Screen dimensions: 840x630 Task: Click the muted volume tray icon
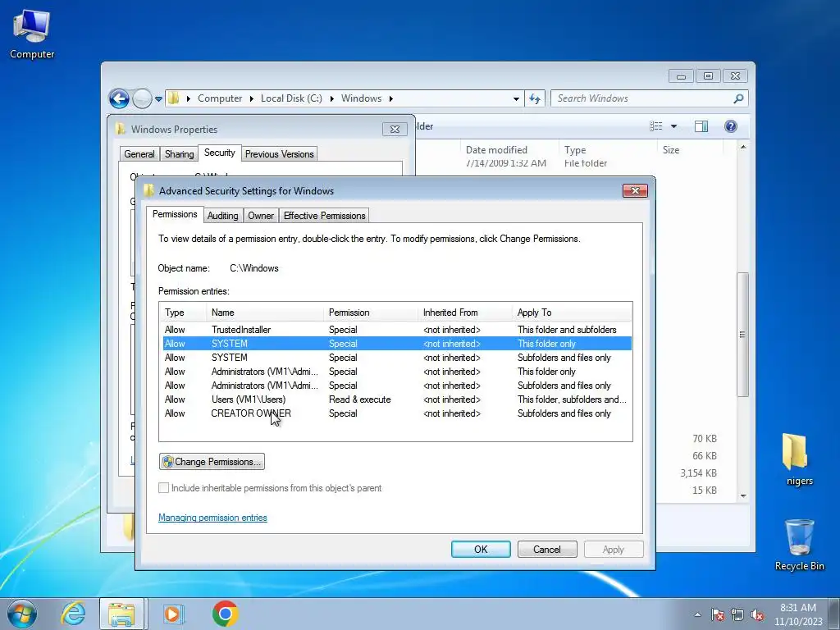click(x=757, y=614)
